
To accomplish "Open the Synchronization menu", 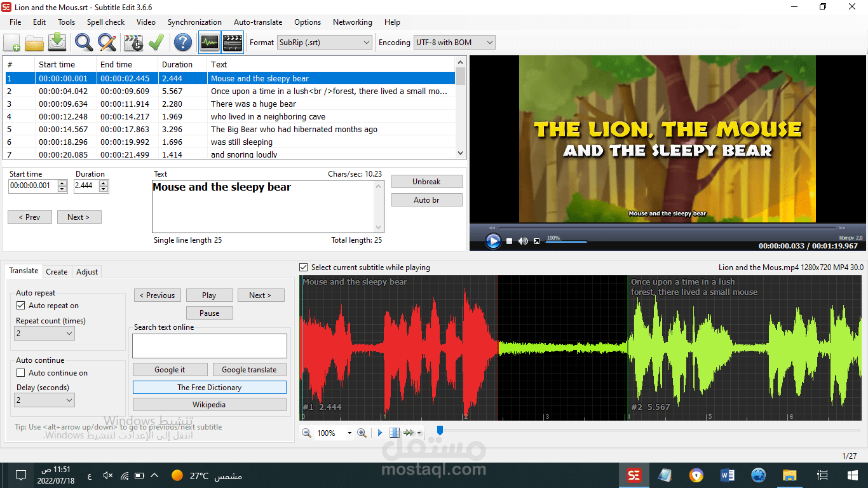I will click(x=194, y=22).
